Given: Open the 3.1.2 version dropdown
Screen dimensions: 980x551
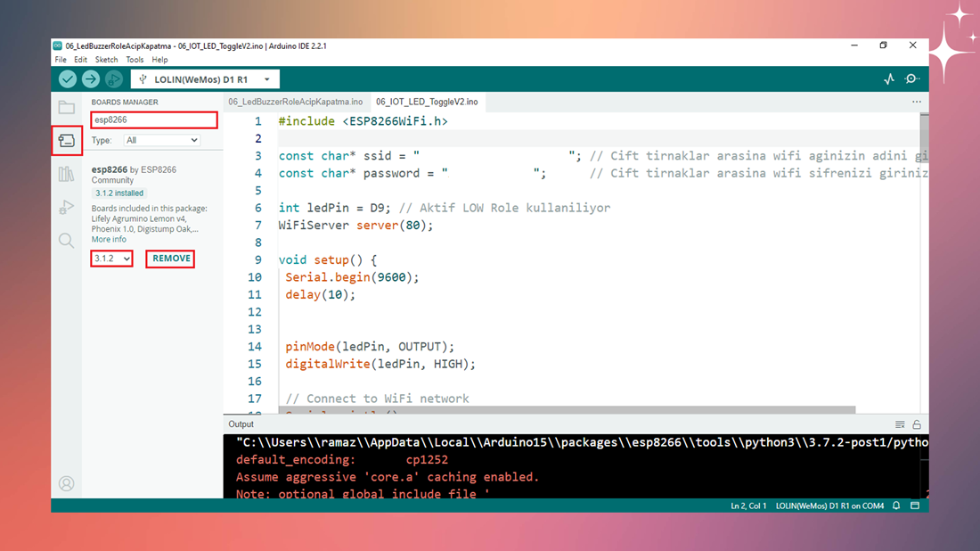Looking at the screenshot, I should [111, 259].
